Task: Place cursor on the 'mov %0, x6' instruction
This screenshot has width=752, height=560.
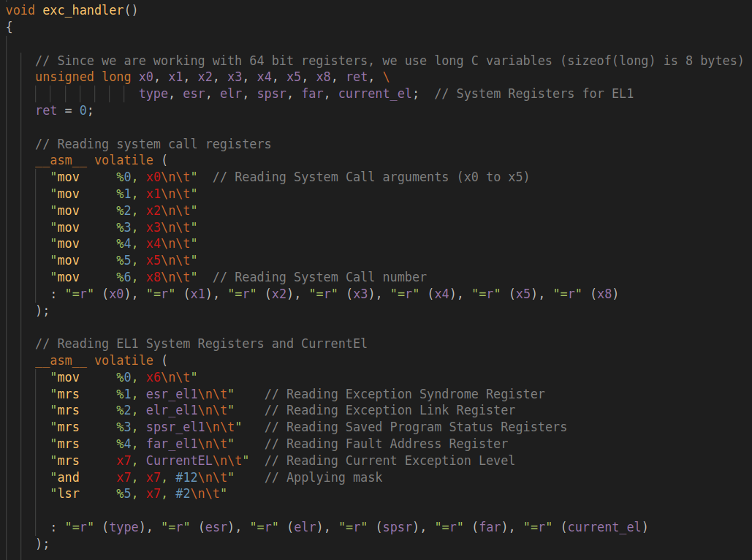Action: tap(124, 377)
